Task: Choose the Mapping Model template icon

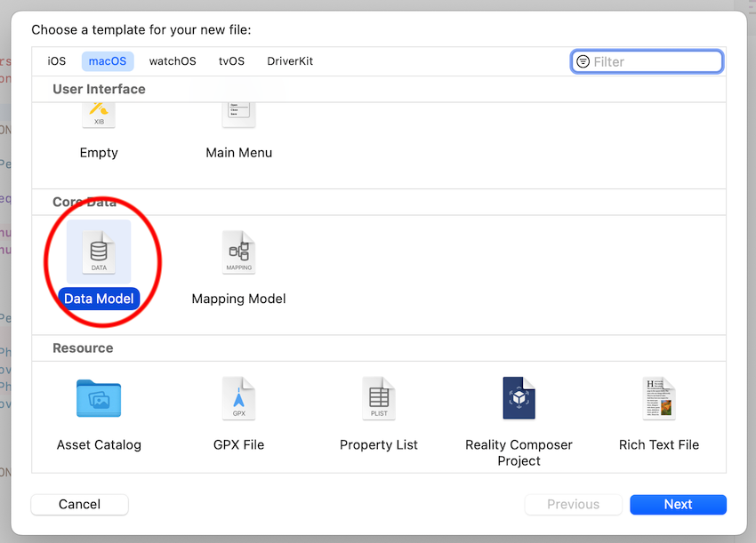Action: tap(238, 252)
